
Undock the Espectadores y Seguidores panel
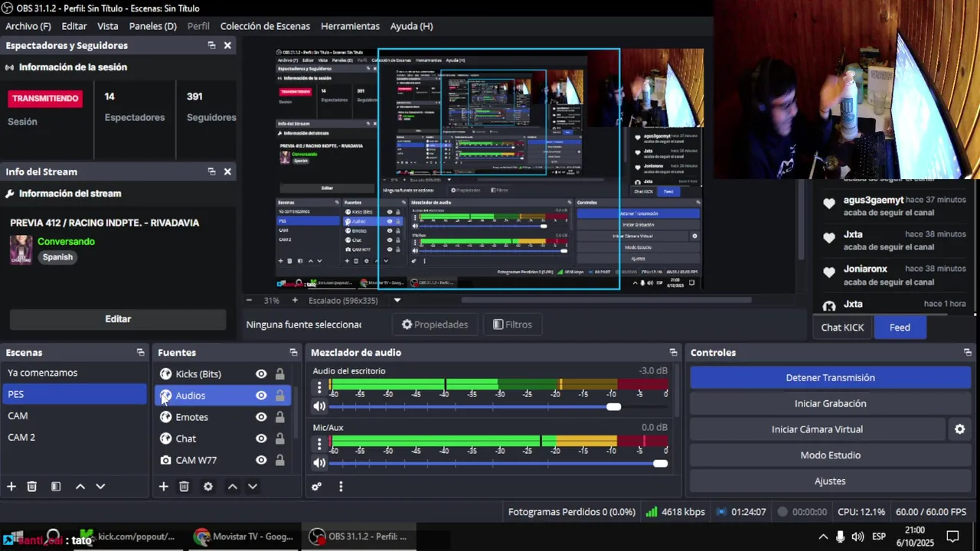point(211,46)
